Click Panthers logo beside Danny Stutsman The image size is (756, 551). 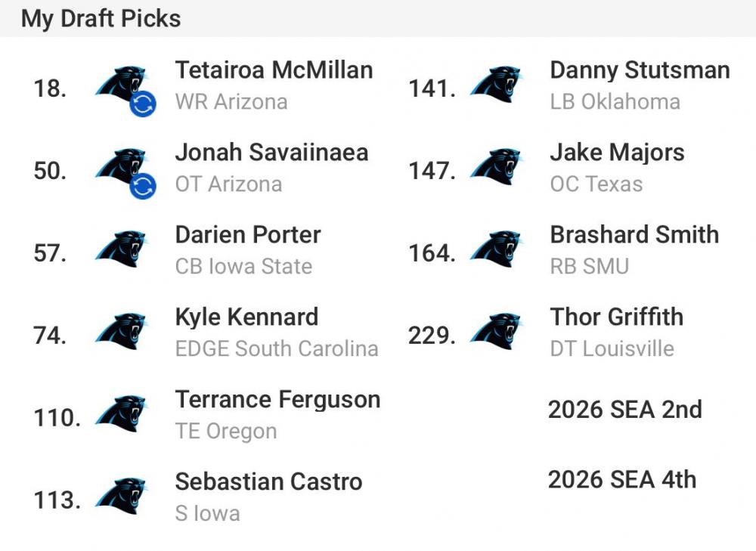496,85
